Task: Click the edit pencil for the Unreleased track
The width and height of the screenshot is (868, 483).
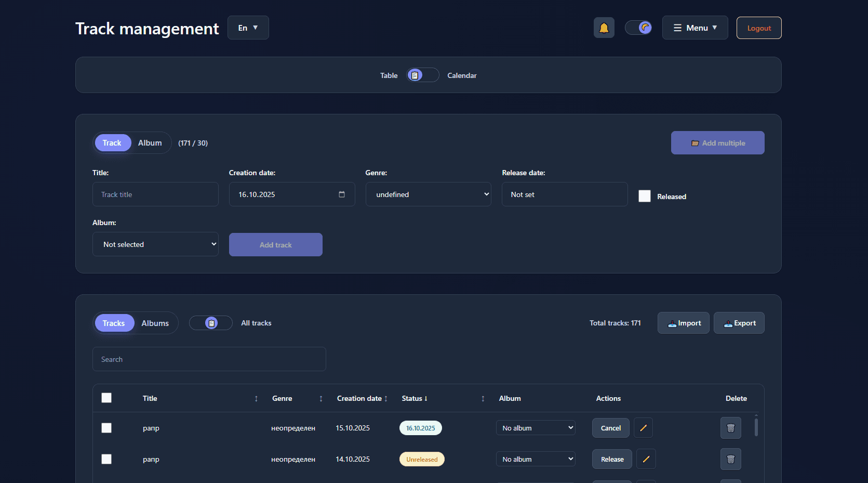Action: click(x=646, y=459)
